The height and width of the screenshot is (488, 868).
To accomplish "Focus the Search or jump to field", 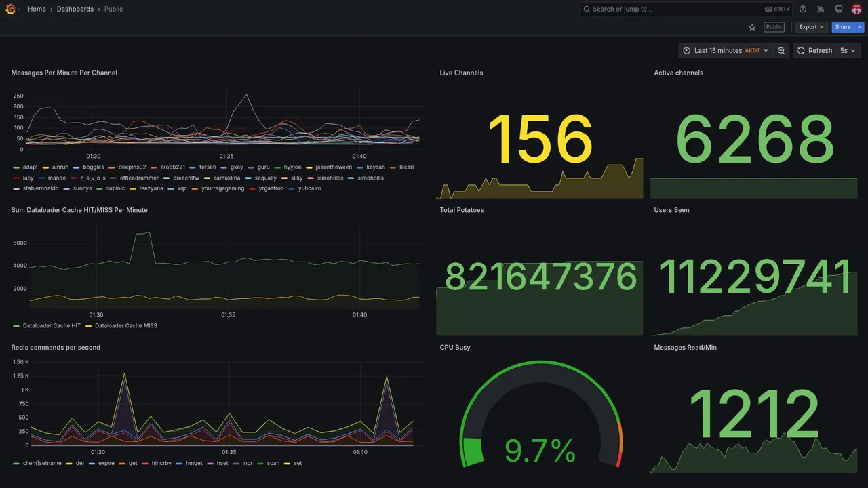I will coord(686,9).
